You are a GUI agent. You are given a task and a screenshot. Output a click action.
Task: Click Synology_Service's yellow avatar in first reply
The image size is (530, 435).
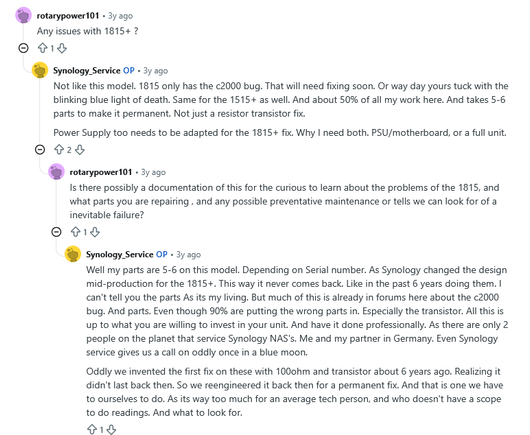pyautogui.click(x=40, y=70)
